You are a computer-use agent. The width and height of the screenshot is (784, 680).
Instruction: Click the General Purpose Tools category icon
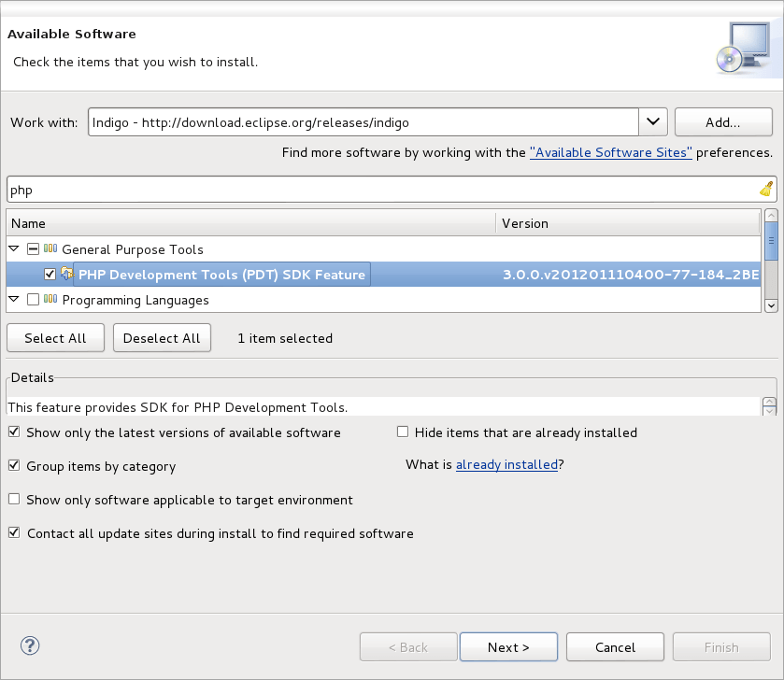(50, 248)
